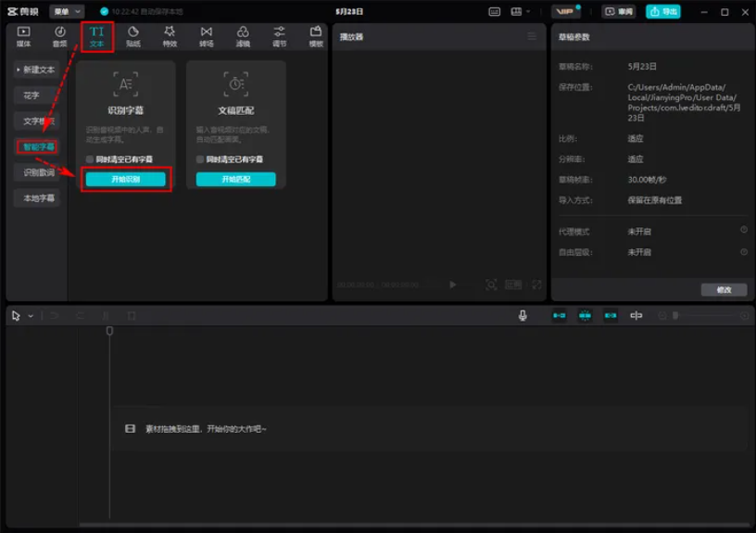Check 同时清空已有字幕 under 文稿匹配
This screenshot has height=533, width=756.
200,159
